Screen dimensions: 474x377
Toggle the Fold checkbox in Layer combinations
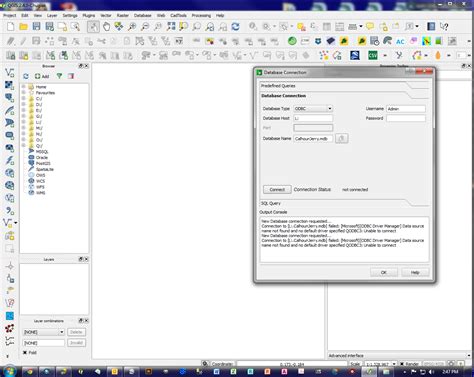coord(25,353)
